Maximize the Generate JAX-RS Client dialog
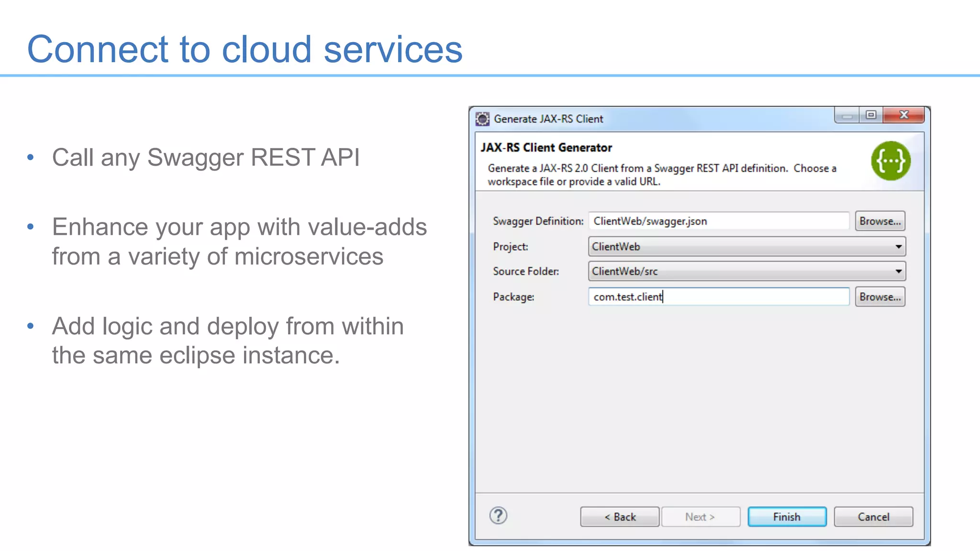Screen dimensions: 980x551 point(871,115)
